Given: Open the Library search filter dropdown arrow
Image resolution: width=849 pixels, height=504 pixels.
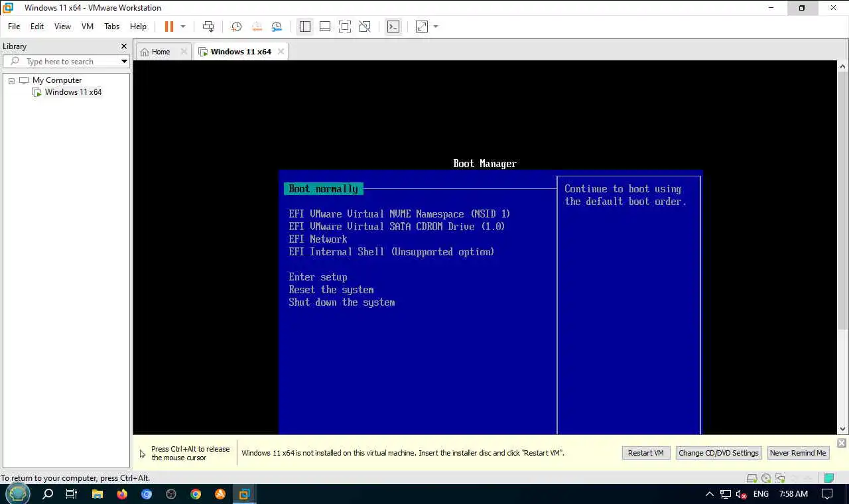Looking at the screenshot, I should 124,62.
